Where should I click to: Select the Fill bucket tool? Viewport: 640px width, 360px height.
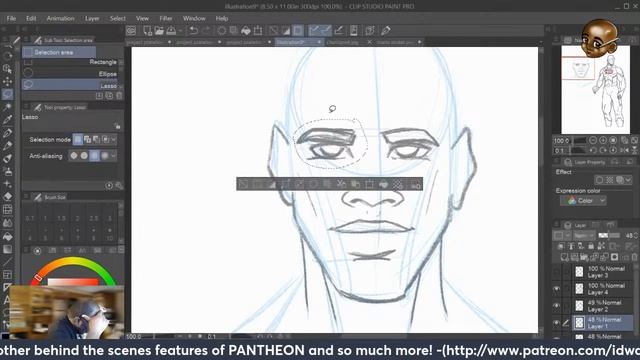(x=7, y=236)
